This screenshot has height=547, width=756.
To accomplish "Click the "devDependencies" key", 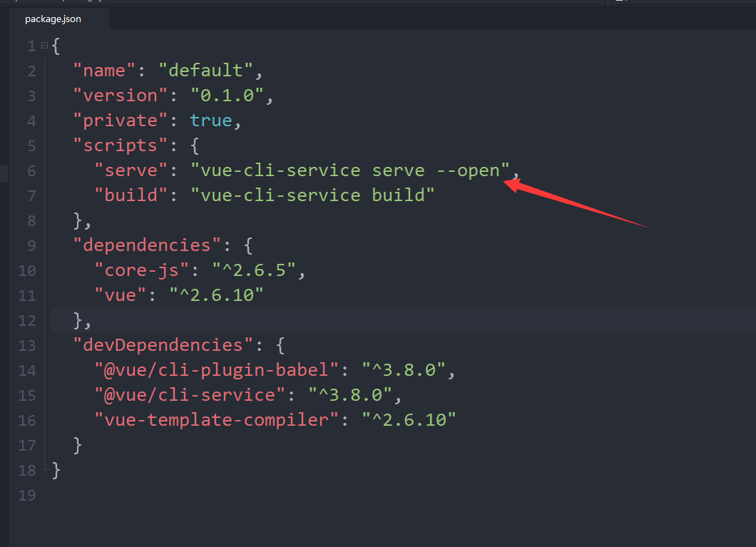I will (x=162, y=345).
